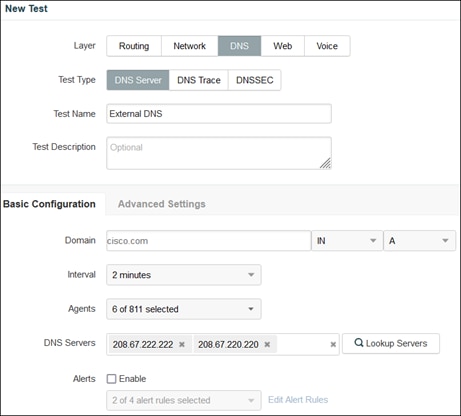Select the Routing layer

coord(134,46)
